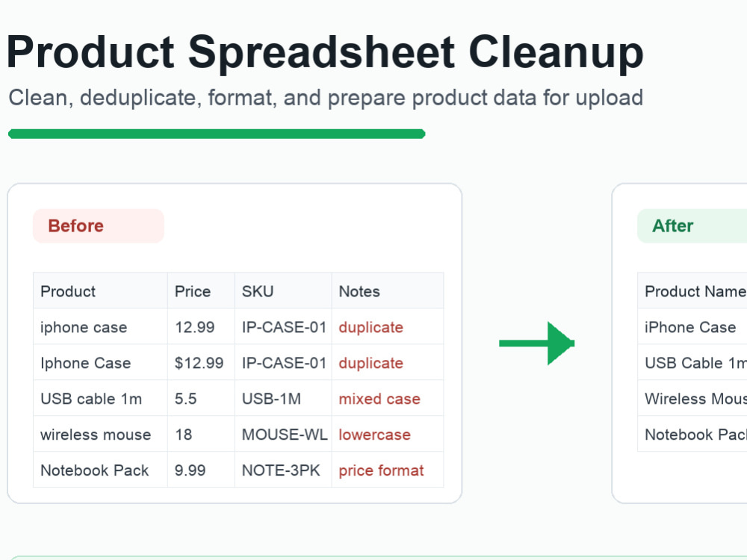This screenshot has height=560, width=747.
Task: Click the SKU column header
Action: (x=283, y=291)
